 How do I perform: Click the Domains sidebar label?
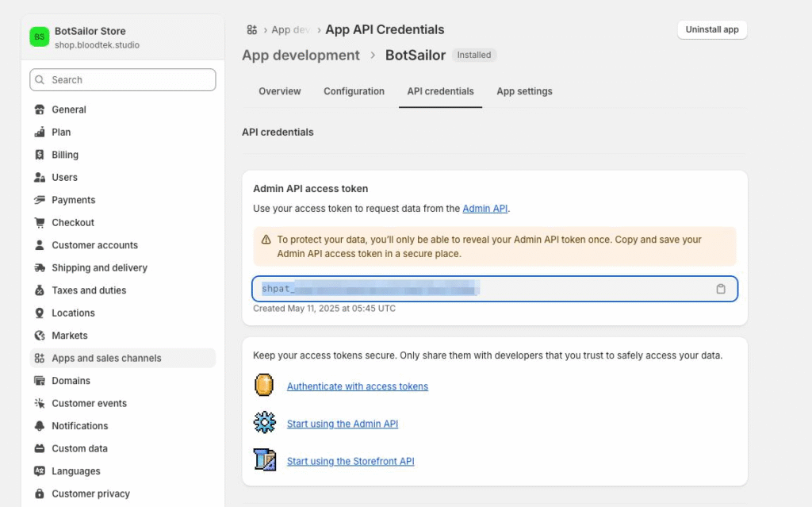[71, 381]
